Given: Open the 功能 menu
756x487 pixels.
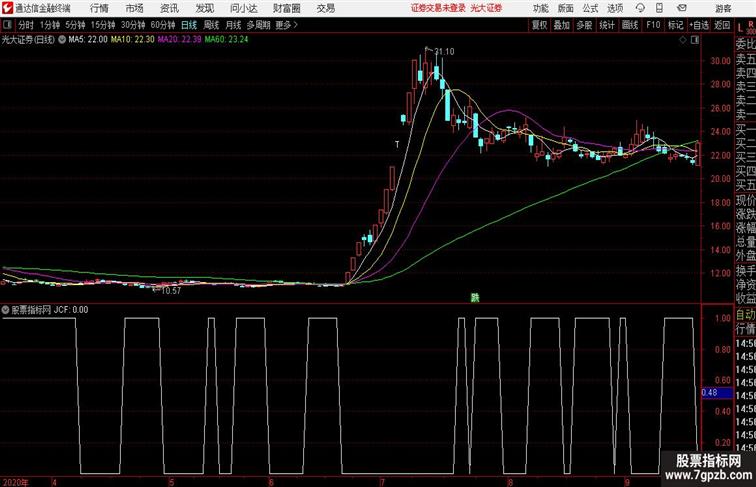Looking at the screenshot, I should tap(540, 8).
